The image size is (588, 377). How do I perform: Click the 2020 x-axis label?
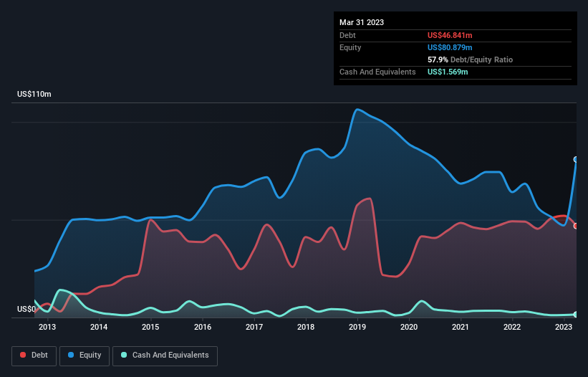(x=409, y=327)
